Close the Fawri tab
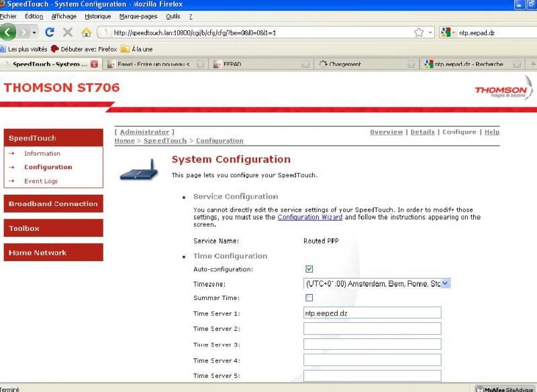Screen dimensions: 537x392 tap(201, 64)
